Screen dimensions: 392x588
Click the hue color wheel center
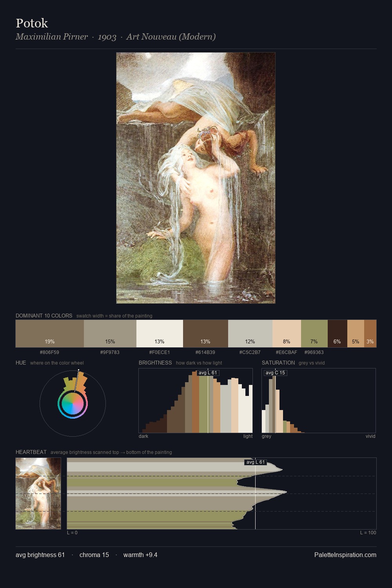pos(73,403)
